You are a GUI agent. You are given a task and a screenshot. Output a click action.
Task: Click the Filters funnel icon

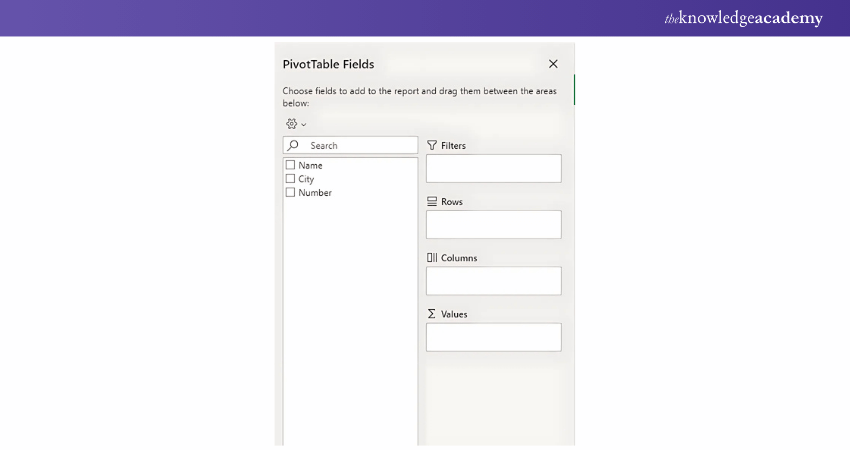pyautogui.click(x=432, y=145)
